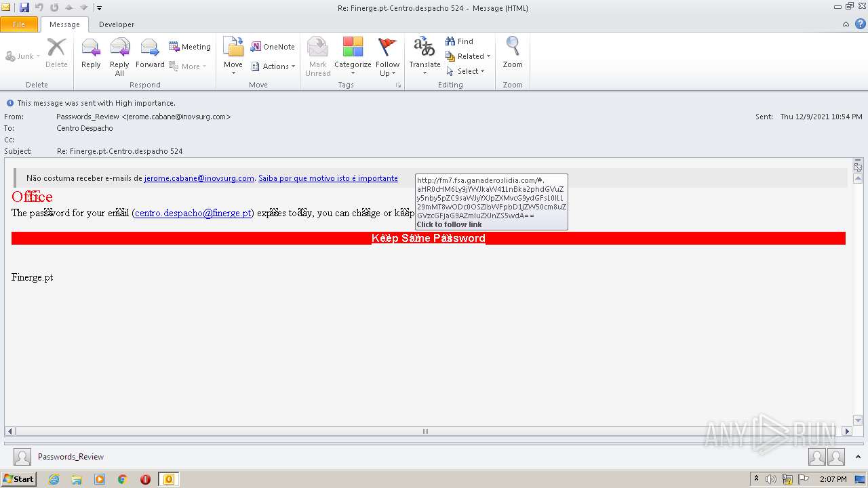Click 'Saiba por que motivo isto é importante' link
Viewport: 868px width, 488px height.
328,178
